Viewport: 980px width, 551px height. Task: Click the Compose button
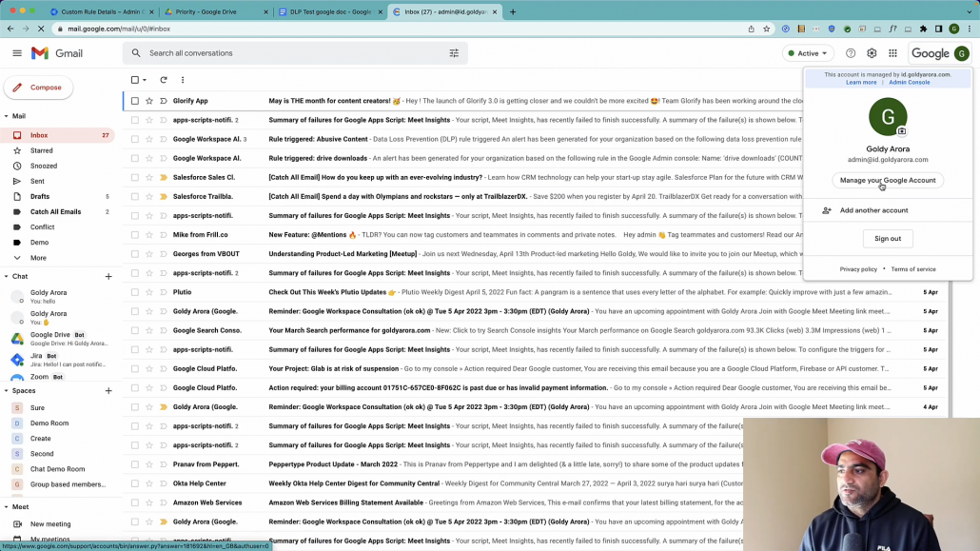(x=38, y=88)
